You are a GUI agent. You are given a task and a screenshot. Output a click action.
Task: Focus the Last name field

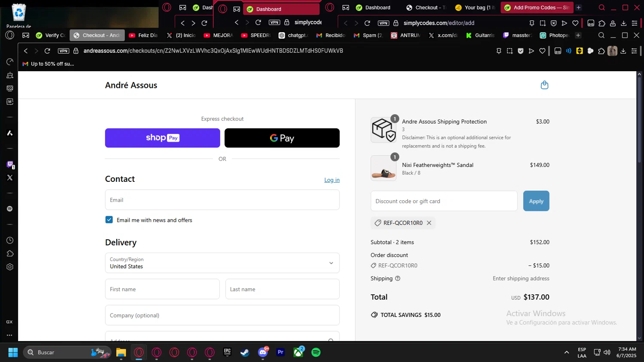pyautogui.click(x=283, y=289)
